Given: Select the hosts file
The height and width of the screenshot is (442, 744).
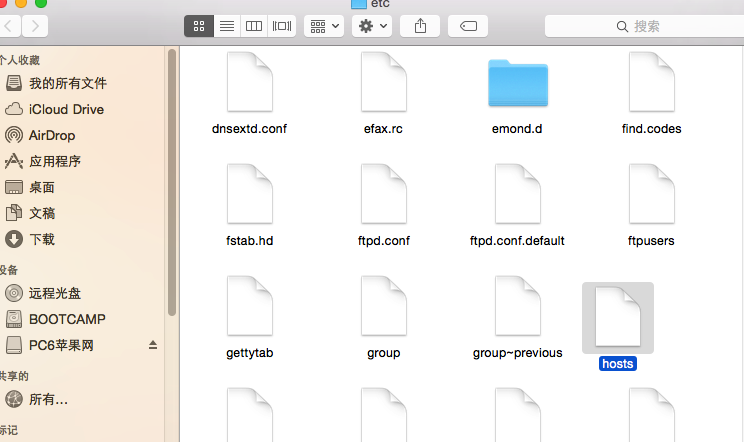Looking at the screenshot, I should [x=617, y=319].
